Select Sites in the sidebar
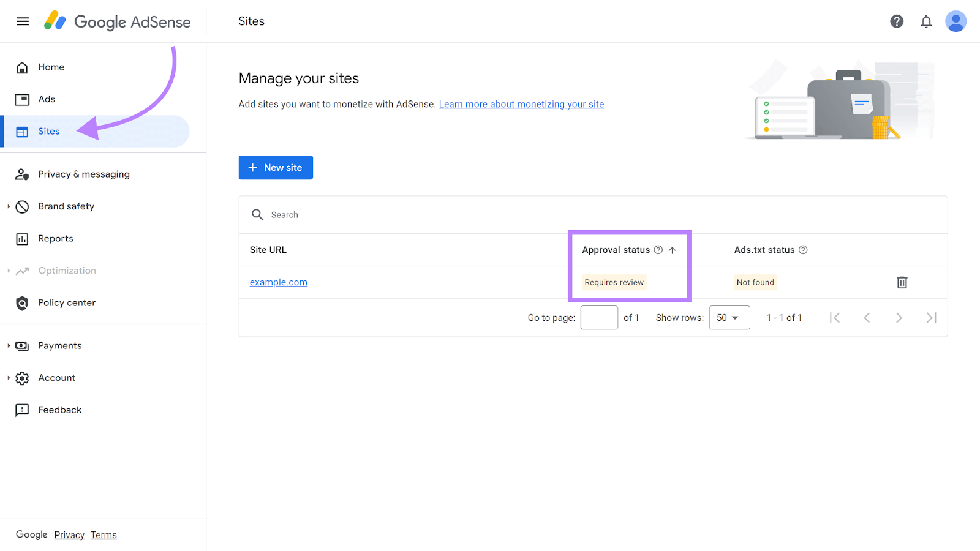 tap(48, 131)
